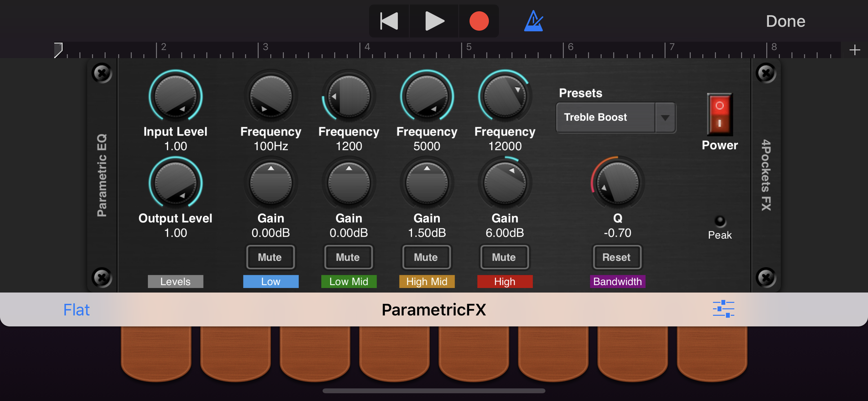Start recording with the red Record button

(x=479, y=21)
